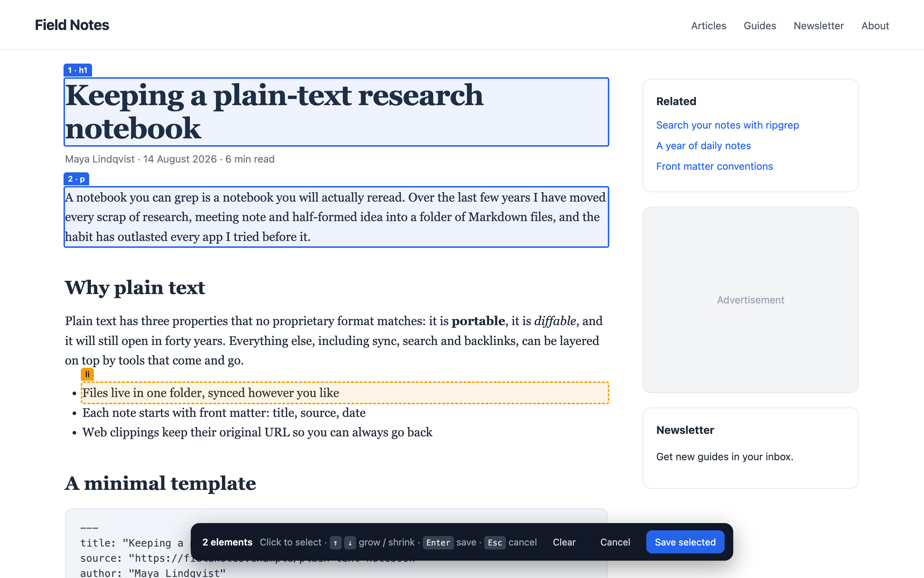Click 'Get new guides in your inbox.' text
The height and width of the screenshot is (578, 924).
724,457
